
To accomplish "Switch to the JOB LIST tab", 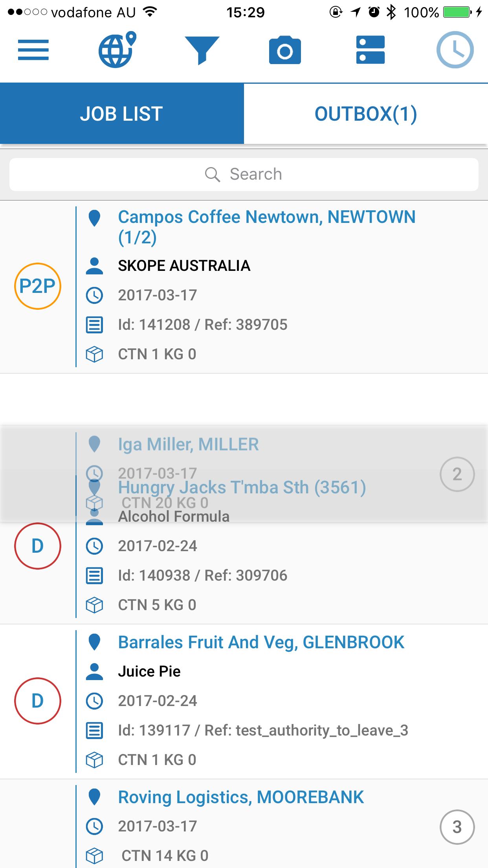I will click(122, 114).
